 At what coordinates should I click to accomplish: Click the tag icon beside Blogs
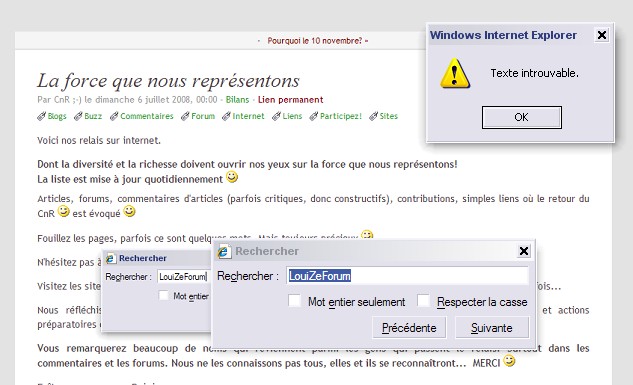[x=42, y=117]
